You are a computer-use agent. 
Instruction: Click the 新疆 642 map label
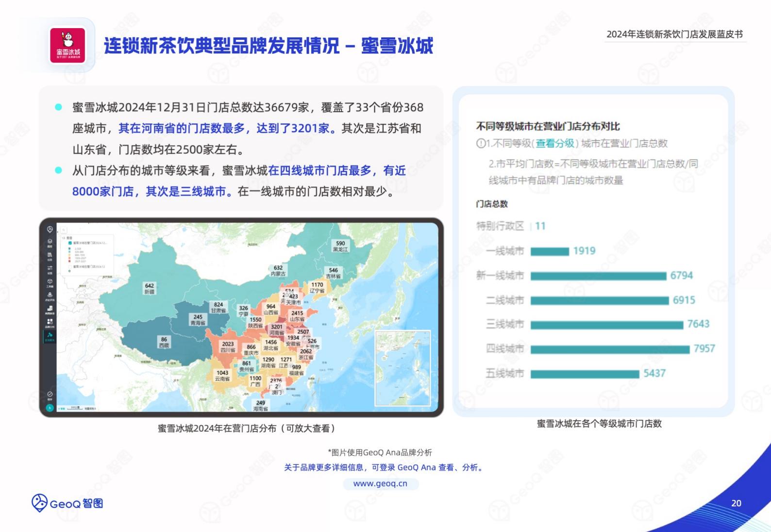coord(150,289)
